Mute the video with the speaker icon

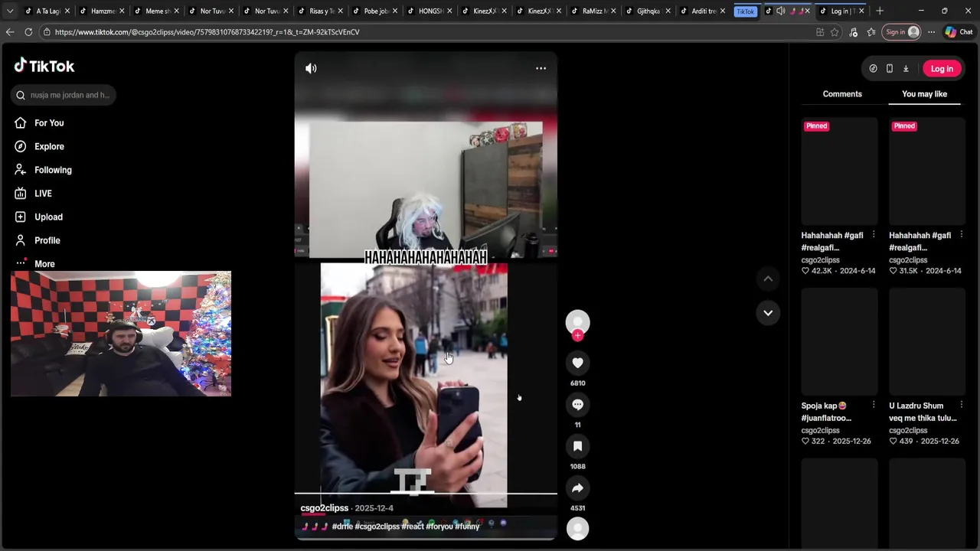point(311,68)
